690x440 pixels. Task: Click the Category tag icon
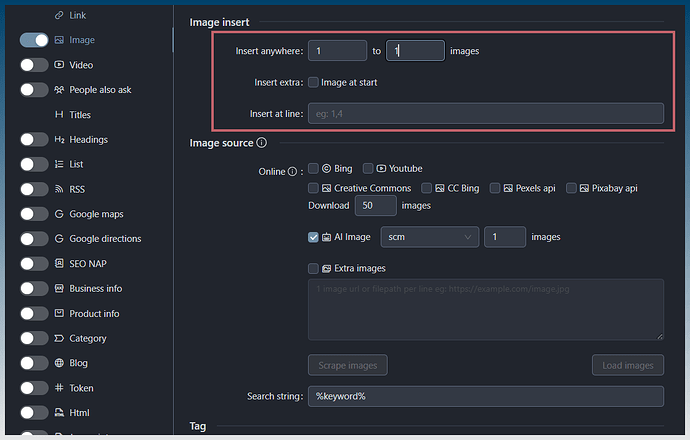[59, 338]
